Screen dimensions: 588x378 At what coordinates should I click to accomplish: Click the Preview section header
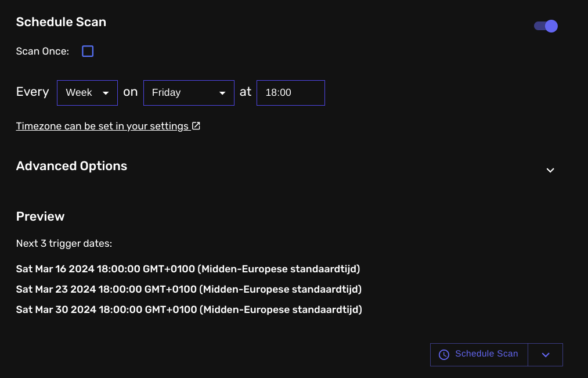coord(40,216)
